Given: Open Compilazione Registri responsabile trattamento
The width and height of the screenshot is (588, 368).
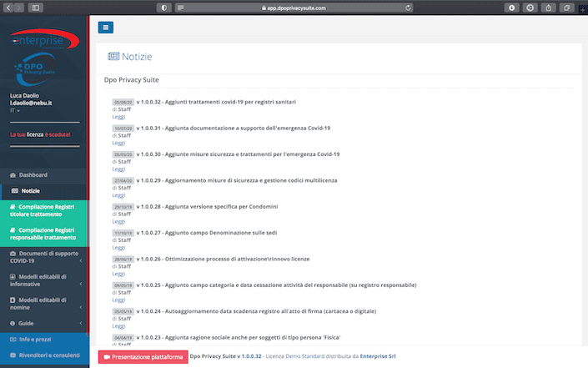Looking at the screenshot, I should (x=43, y=234).
